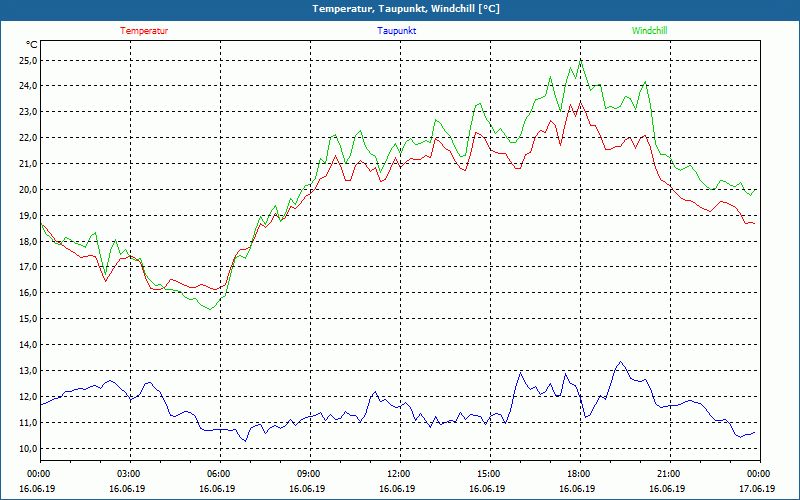The height and width of the screenshot is (500, 800).
Task: Click the 09:00 time axis label
Action: click(x=310, y=474)
